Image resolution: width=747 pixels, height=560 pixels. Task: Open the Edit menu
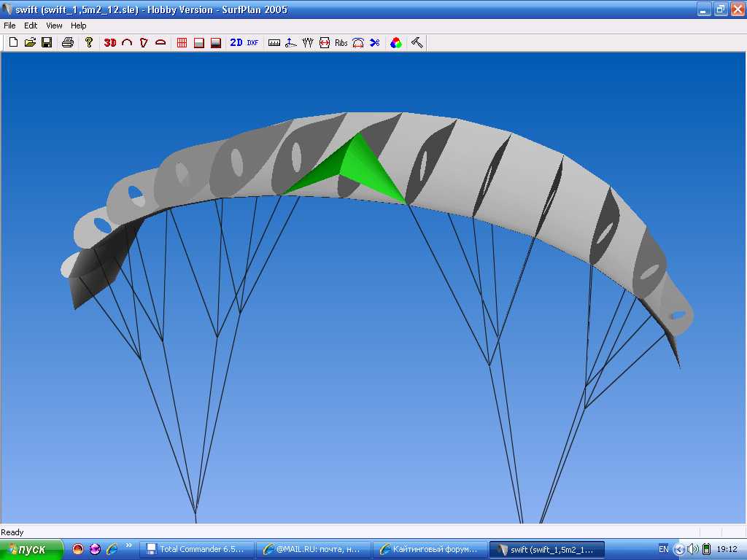(x=31, y=26)
